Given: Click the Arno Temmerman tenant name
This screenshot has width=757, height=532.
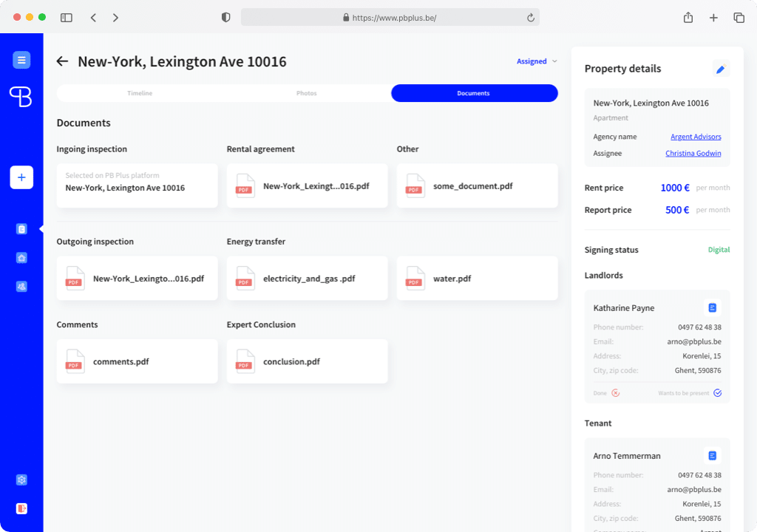Looking at the screenshot, I should [627, 456].
